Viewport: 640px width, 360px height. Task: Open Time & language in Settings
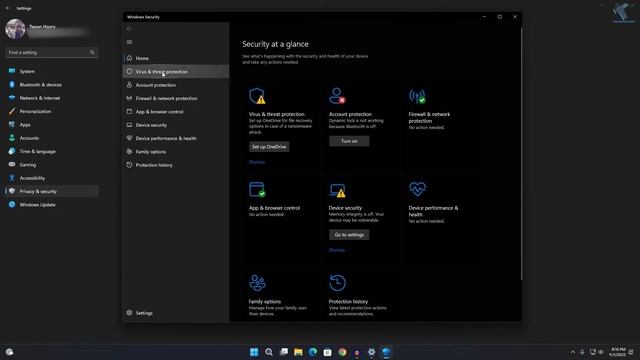click(52, 151)
